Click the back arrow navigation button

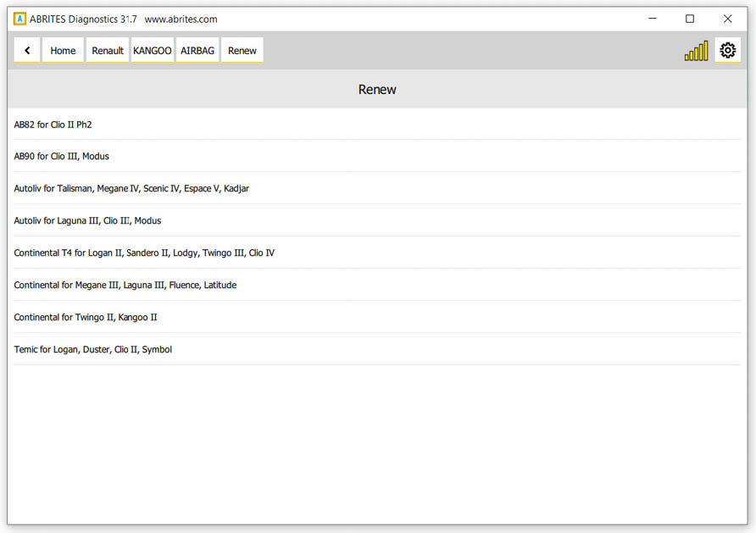click(27, 51)
